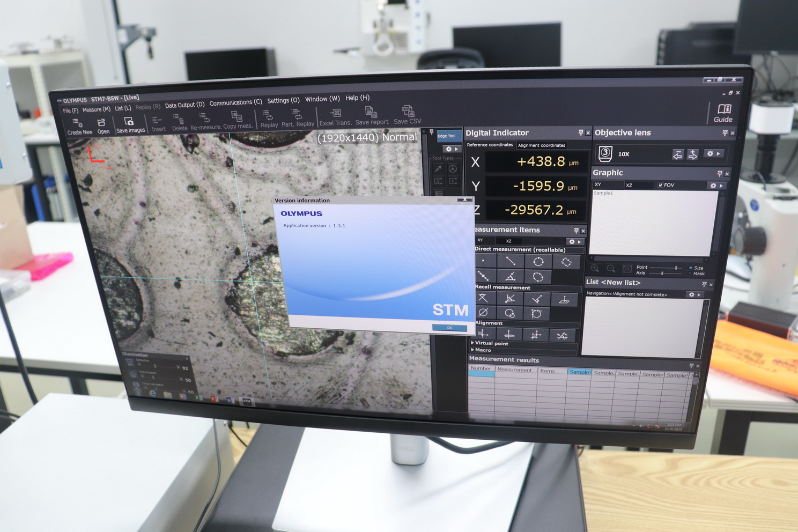Select the circle measurement tool
The image size is (798, 532).
click(538, 262)
